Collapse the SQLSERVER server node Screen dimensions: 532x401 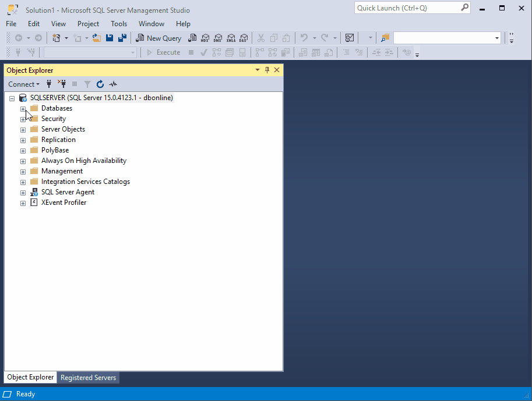click(12, 98)
